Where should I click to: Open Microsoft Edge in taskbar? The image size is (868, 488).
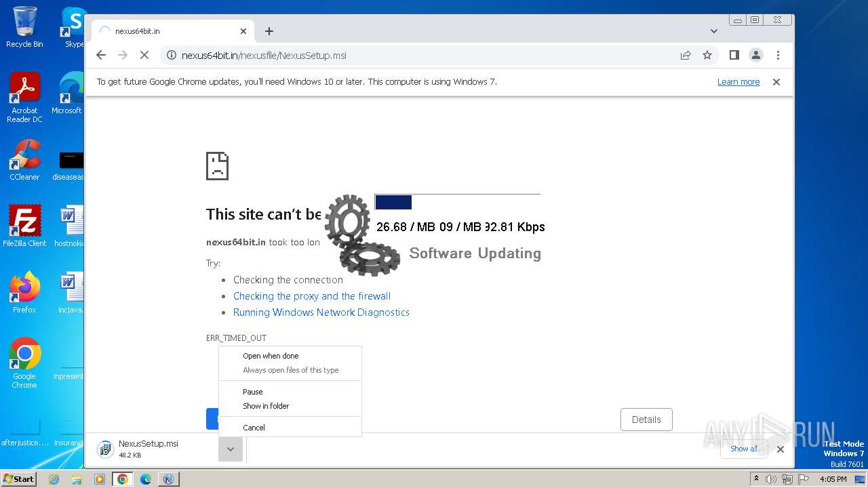coord(146,479)
